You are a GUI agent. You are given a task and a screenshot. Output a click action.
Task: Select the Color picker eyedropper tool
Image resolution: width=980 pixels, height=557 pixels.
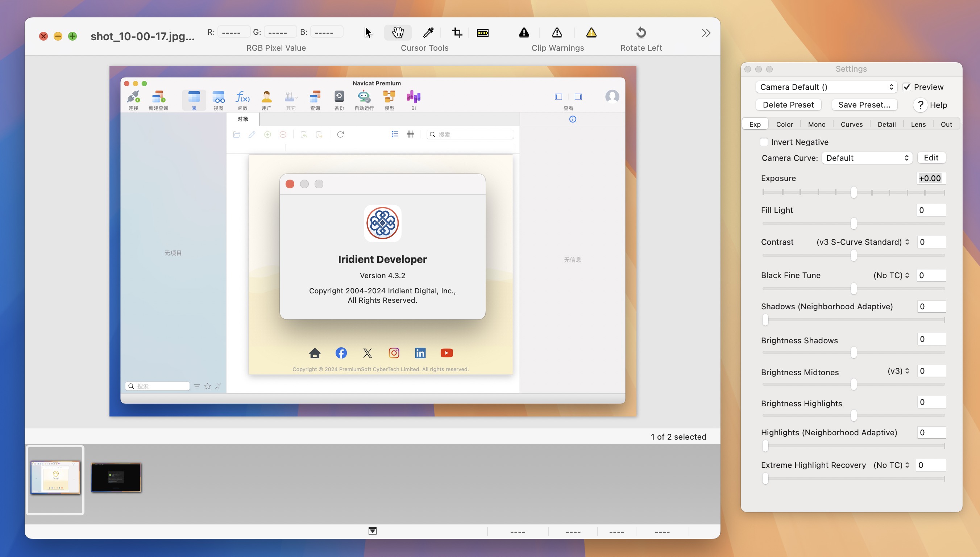(427, 32)
